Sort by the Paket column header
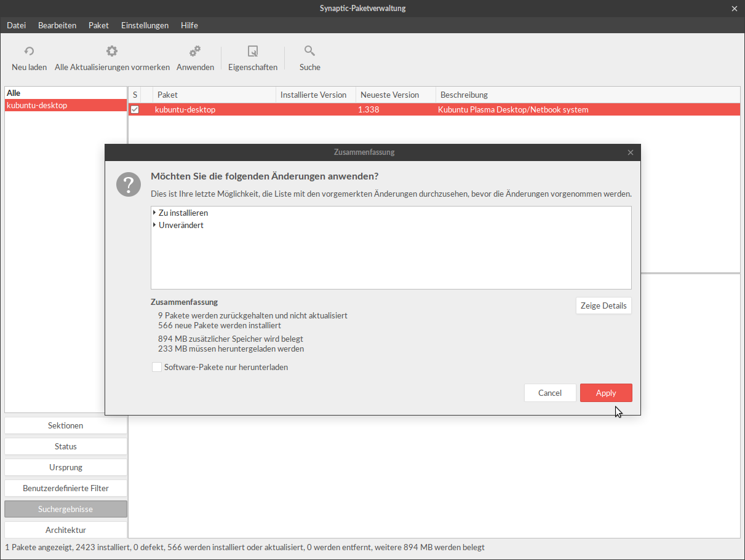Image resolution: width=745 pixels, height=560 pixels. coord(214,95)
